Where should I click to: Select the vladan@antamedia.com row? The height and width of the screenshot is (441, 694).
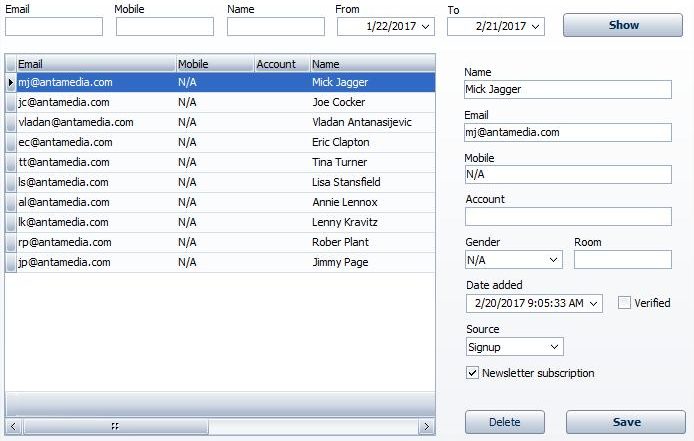pyautogui.click(x=220, y=122)
